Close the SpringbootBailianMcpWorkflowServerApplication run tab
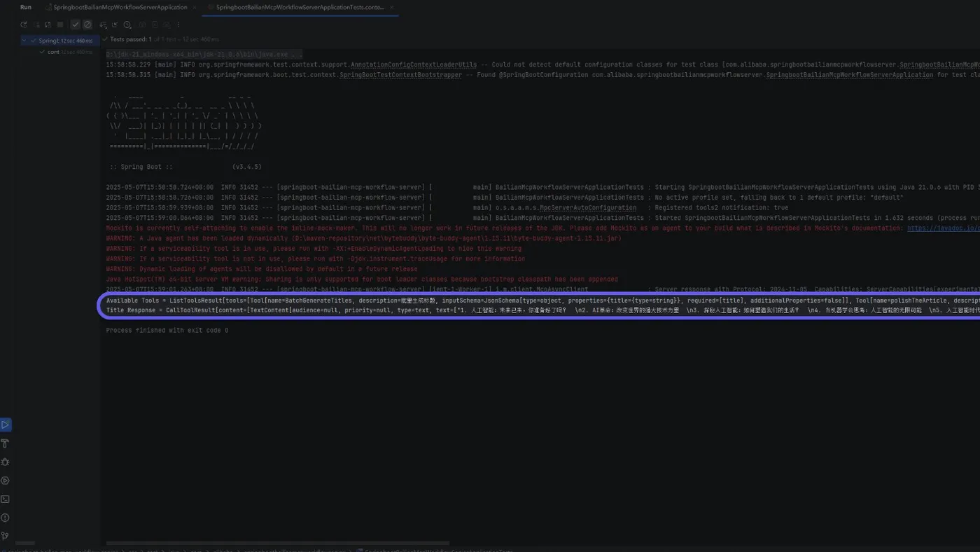The width and height of the screenshot is (980, 552). click(x=194, y=7)
